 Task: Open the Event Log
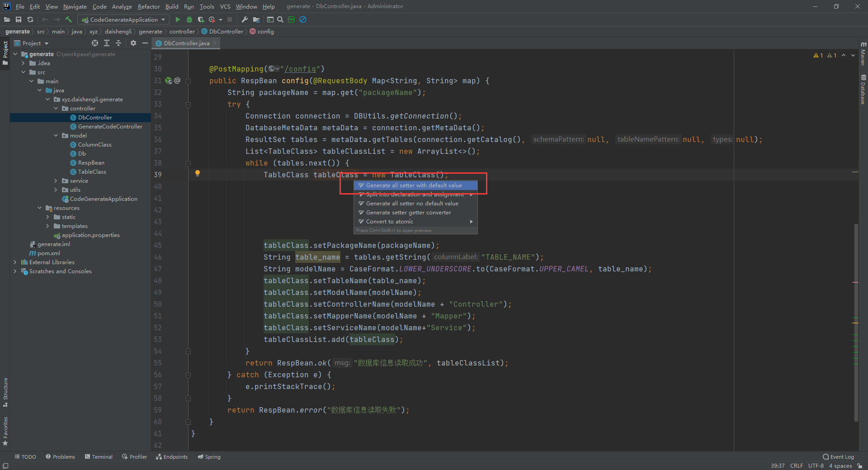[839, 457]
